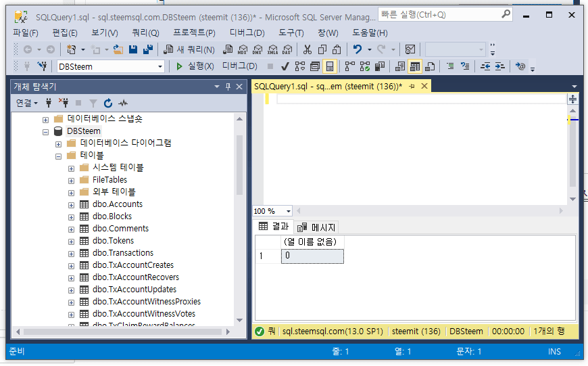588x366 pixels.
Task: Click the Copy icon in the toolbar
Action: [322, 49]
